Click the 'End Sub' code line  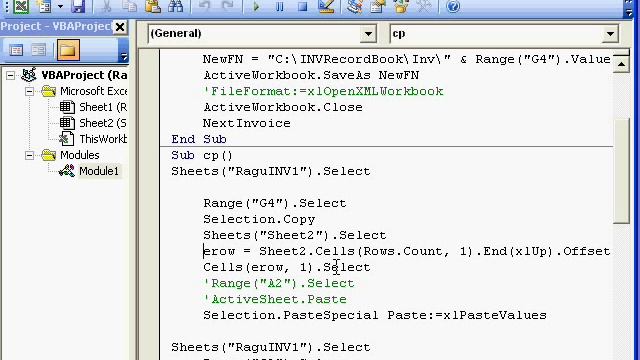point(199,139)
